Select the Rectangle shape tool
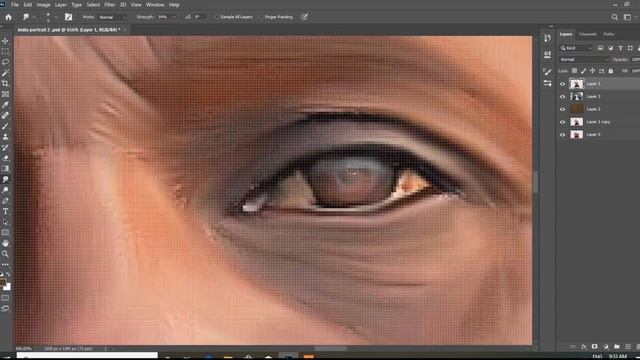Viewport: 640px width, 360px height. coord(5,233)
